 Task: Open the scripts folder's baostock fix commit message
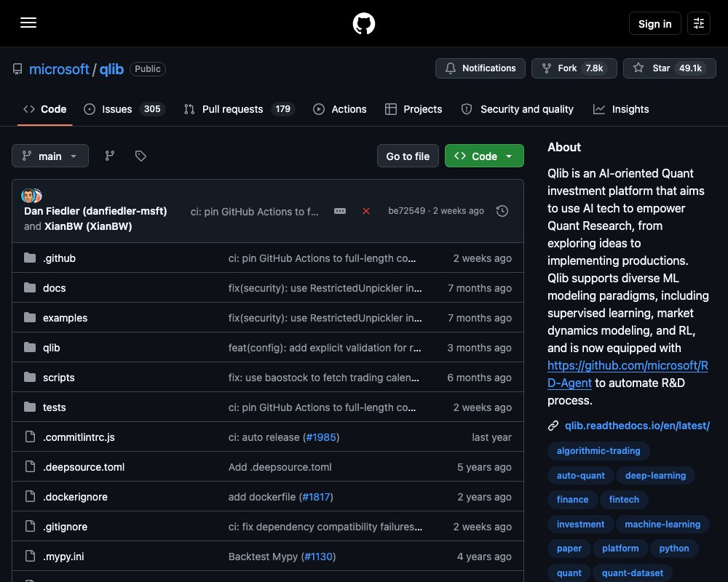(324, 378)
